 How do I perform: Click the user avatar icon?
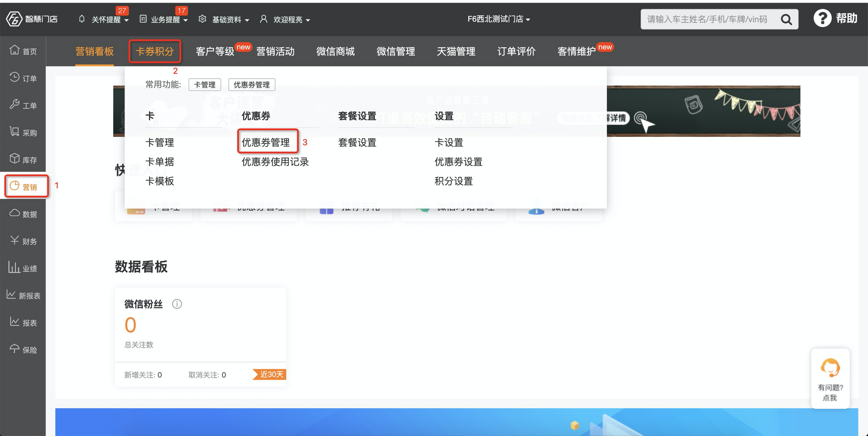click(x=263, y=19)
